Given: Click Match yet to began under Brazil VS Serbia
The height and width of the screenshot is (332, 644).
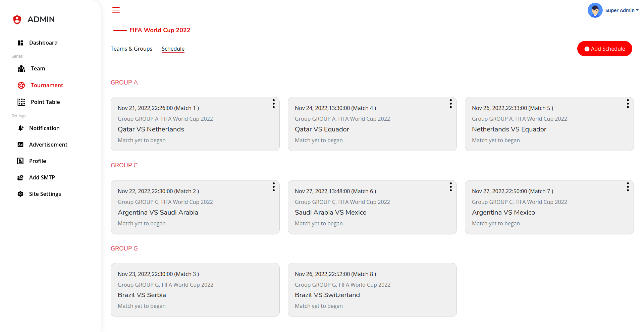Looking at the screenshot, I should click(x=142, y=306).
